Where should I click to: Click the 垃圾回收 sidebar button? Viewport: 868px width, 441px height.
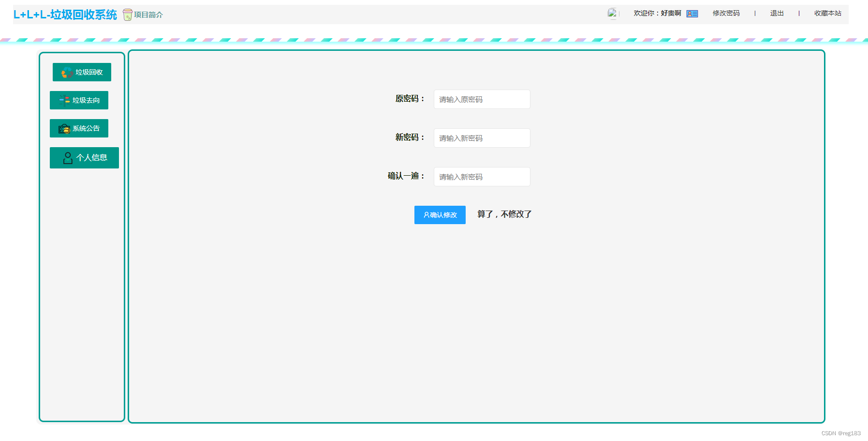point(82,72)
